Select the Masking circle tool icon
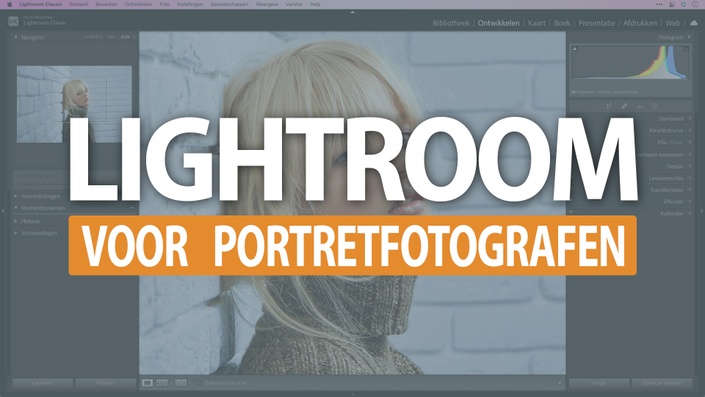The height and width of the screenshot is (397, 705). (x=655, y=107)
